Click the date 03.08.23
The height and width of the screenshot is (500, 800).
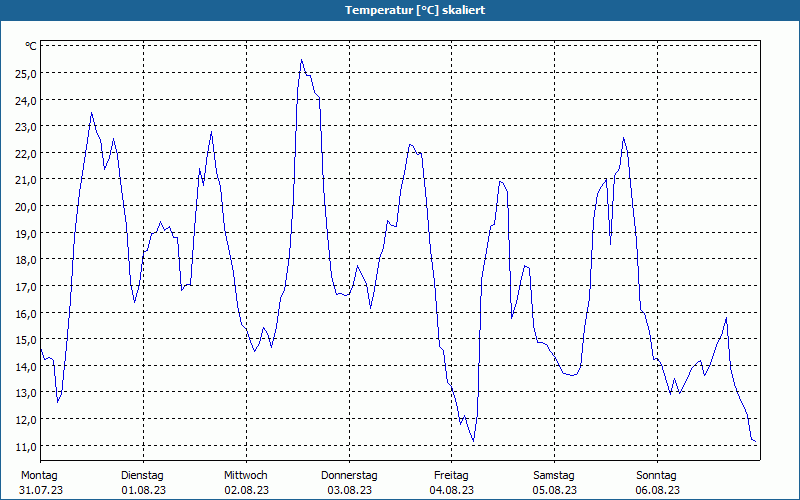(x=349, y=490)
